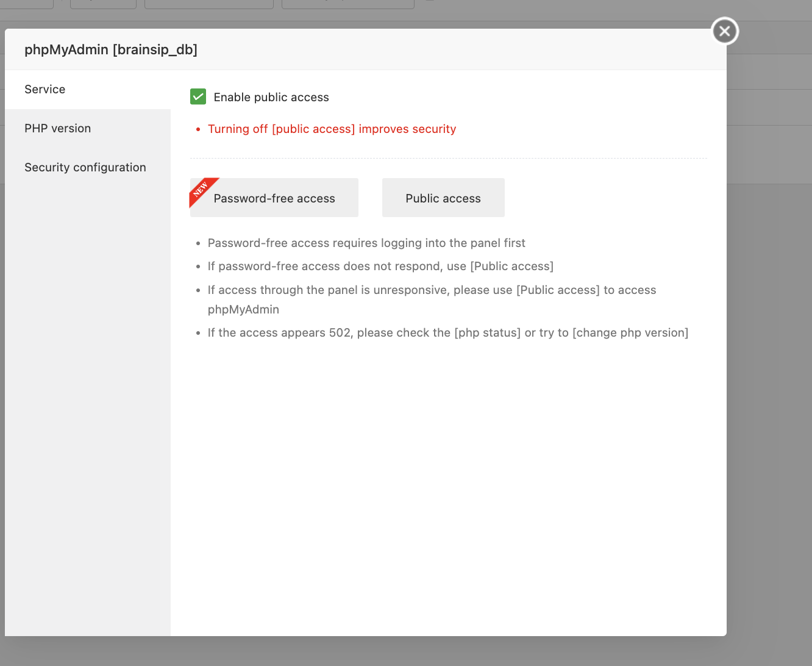Switch to the PHP version tab
The image size is (812, 666).
(x=58, y=129)
